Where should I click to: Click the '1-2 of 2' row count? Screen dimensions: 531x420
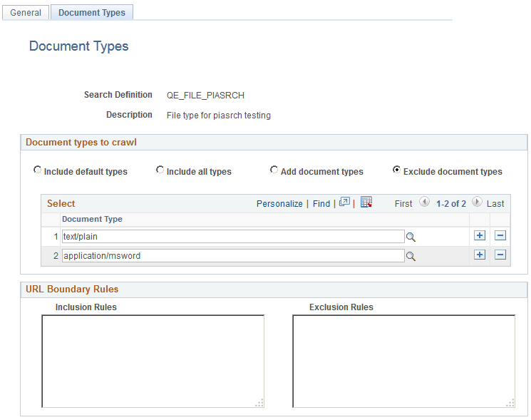click(451, 204)
